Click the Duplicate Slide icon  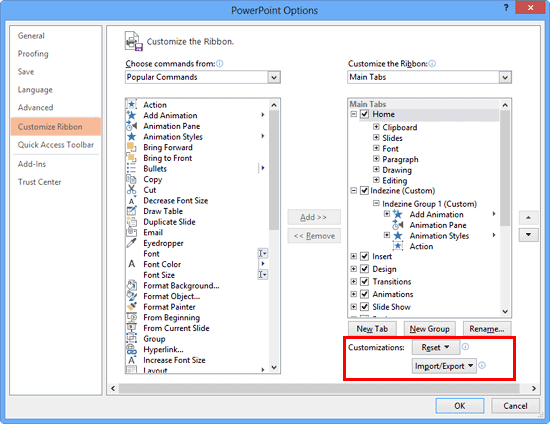point(132,222)
